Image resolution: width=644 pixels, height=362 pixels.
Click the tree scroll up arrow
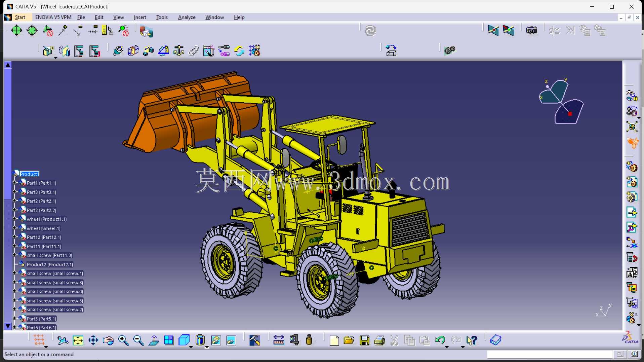(8, 65)
